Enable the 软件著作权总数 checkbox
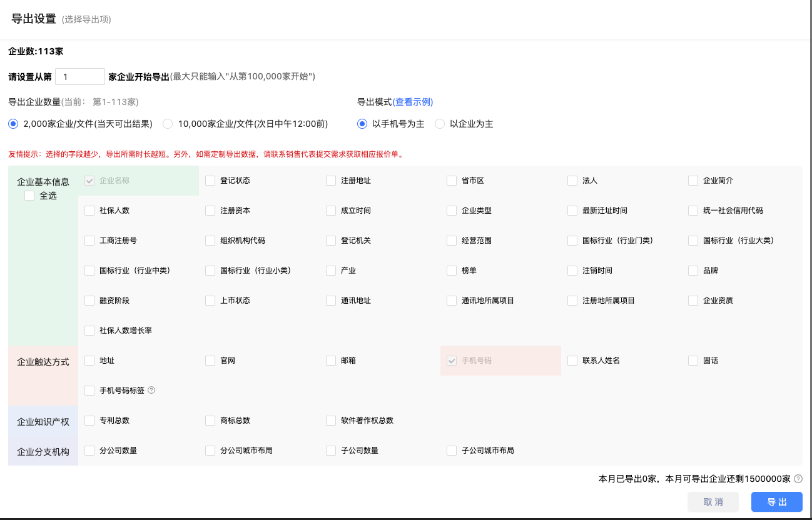This screenshot has width=812, height=520. (x=331, y=421)
